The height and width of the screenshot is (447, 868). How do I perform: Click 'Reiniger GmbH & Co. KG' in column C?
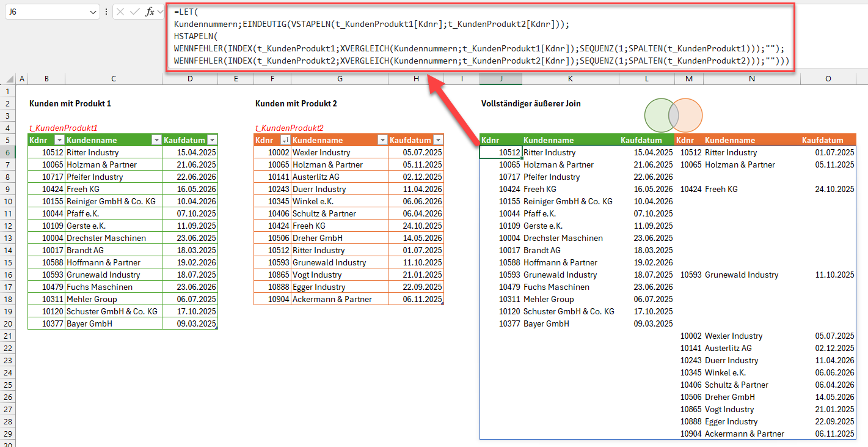111,201
